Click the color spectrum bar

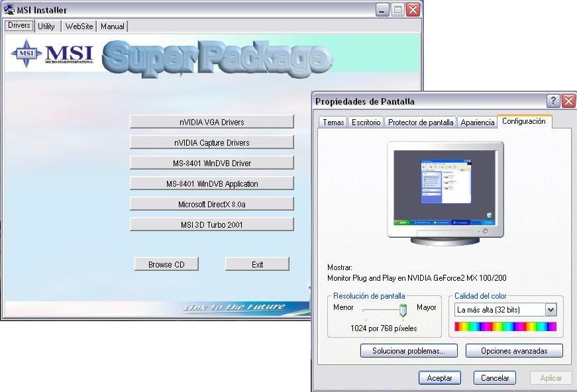click(505, 326)
